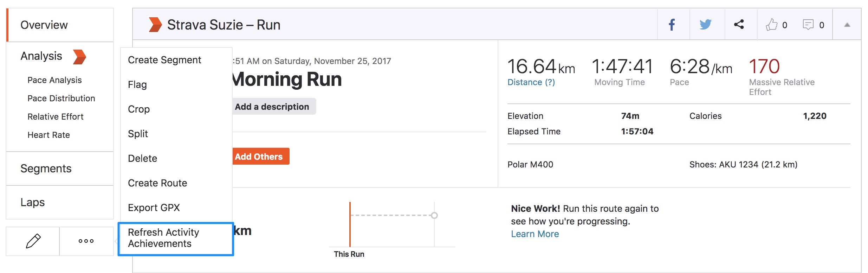The image size is (868, 273).
Task: Click the Distance (?) help link
Action: (x=531, y=82)
